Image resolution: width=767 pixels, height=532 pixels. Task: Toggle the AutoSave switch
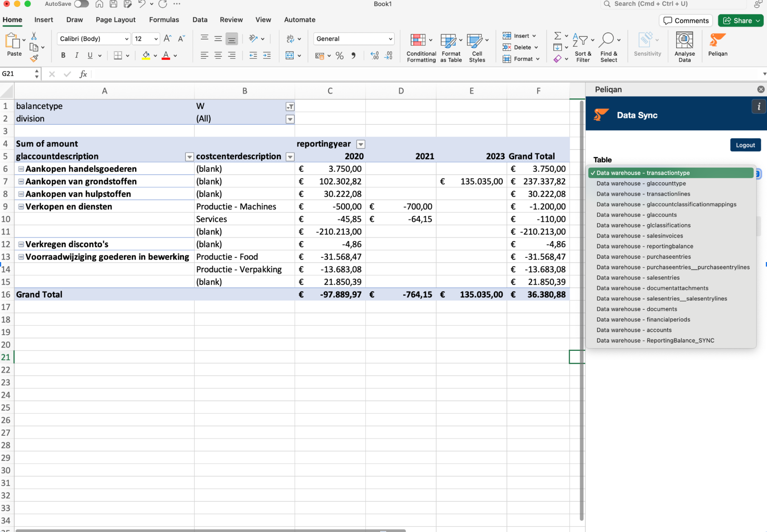click(82, 4)
